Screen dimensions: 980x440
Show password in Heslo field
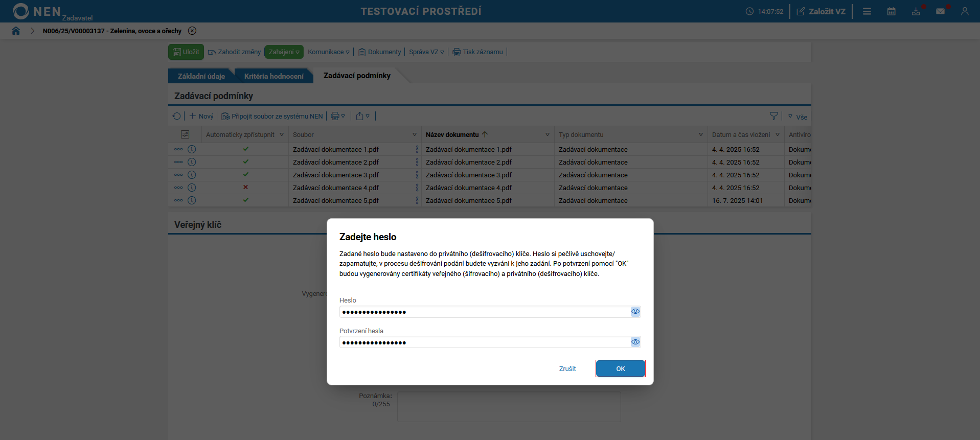pyautogui.click(x=635, y=311)
